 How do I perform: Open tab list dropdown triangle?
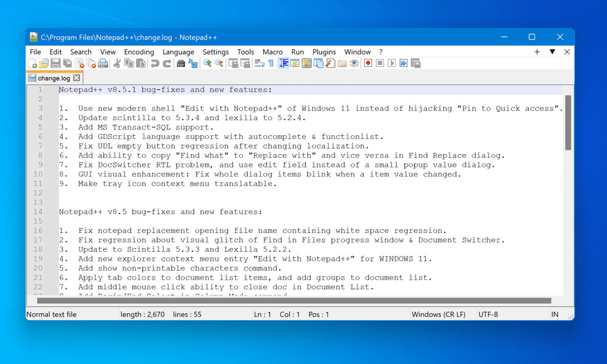click(x=552, y=52)
